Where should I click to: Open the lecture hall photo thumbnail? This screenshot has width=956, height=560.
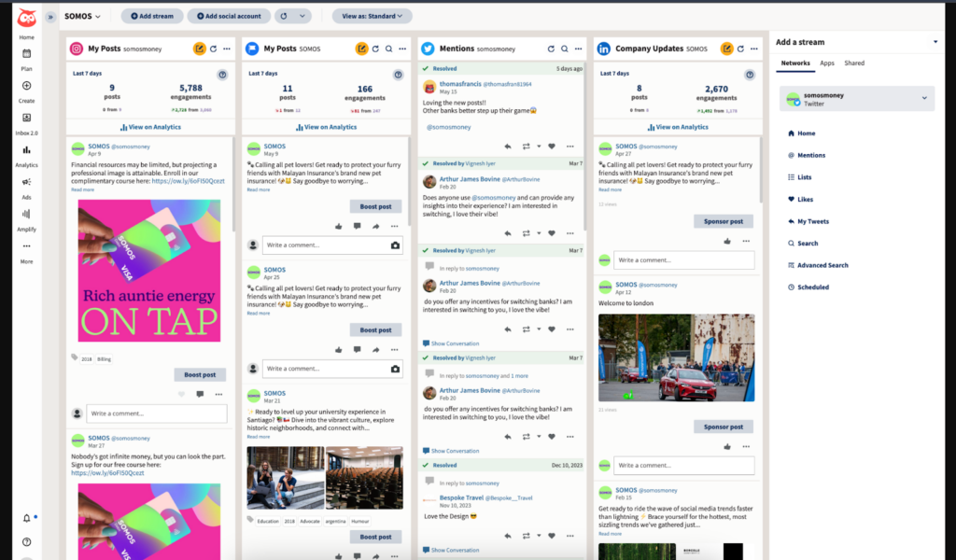(364, 478)
